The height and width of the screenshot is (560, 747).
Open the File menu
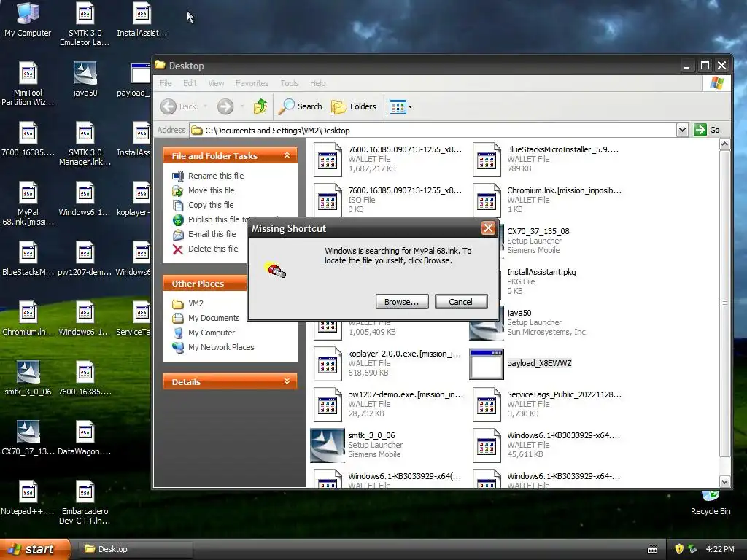click(166, 83)
